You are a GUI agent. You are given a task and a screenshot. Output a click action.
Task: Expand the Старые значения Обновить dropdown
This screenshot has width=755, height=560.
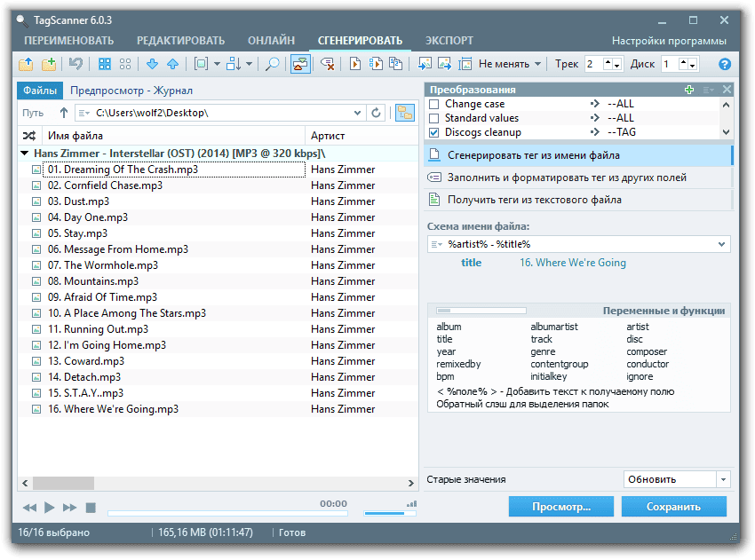coord(723,479)
